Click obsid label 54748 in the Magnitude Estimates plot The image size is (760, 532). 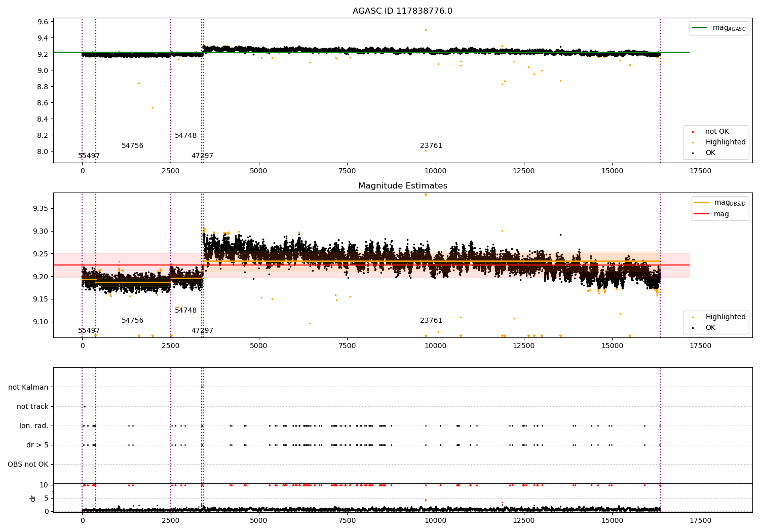click(x=186, y=311)
